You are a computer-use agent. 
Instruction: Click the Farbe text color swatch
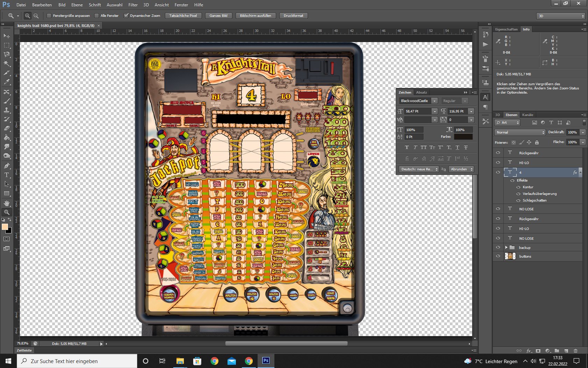463,137
